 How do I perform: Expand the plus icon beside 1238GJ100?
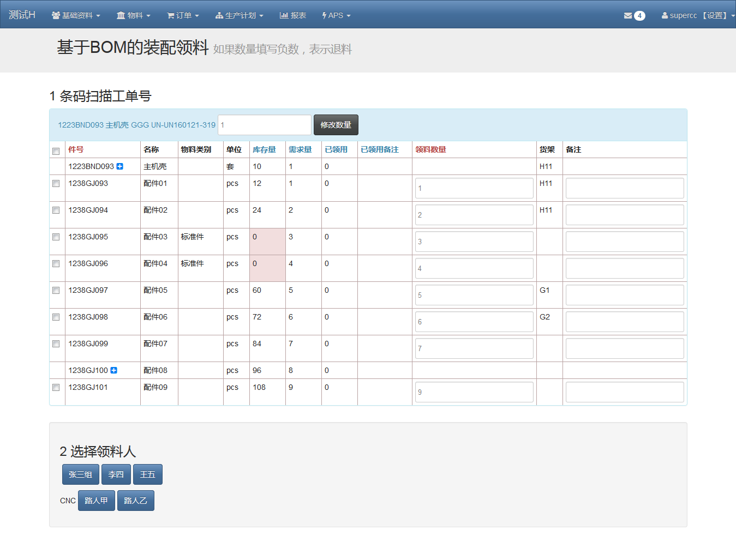tap(114, 370)
